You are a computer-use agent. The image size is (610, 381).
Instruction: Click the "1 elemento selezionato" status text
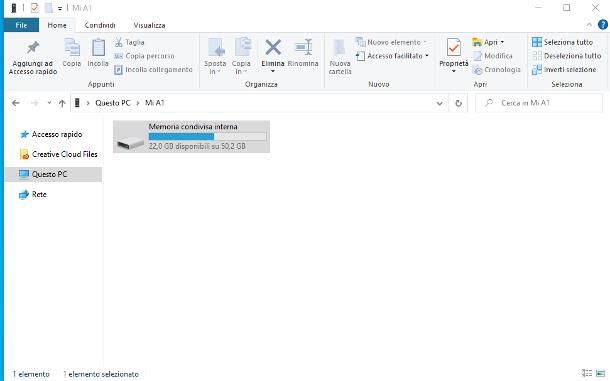[x=101, y=374]
